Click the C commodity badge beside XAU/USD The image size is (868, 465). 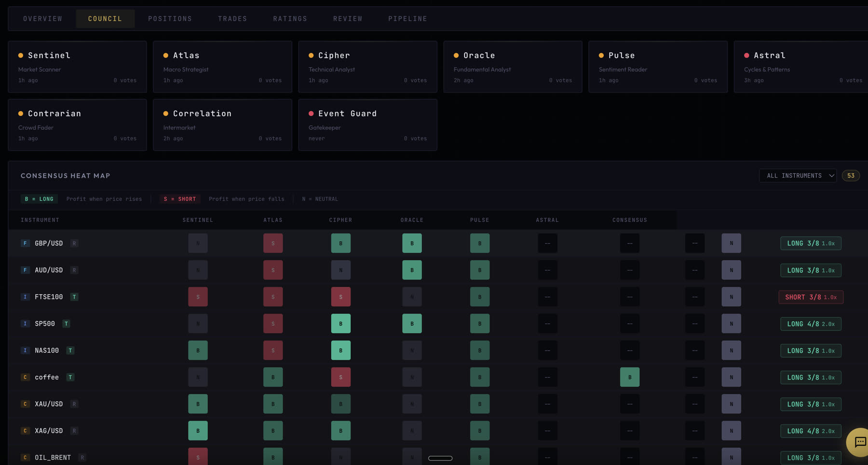point(25,404)
